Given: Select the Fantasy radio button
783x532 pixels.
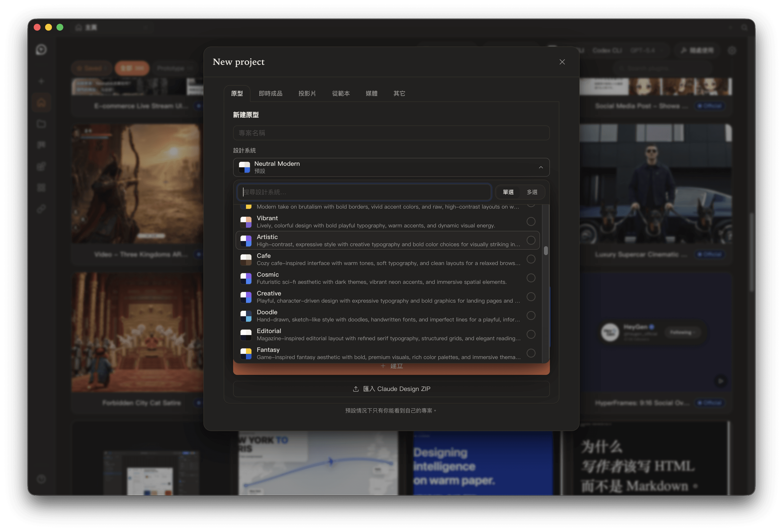Looking at the screenshot, I should 531,353.
